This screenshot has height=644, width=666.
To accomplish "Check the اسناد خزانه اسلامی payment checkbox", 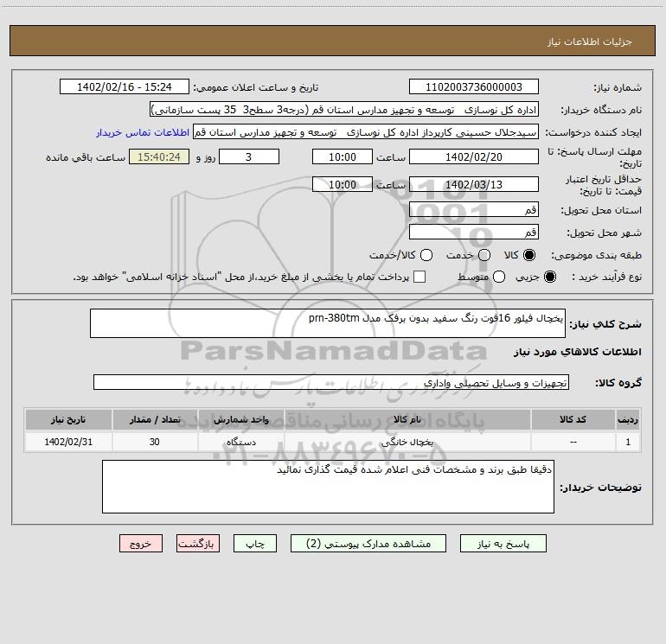I will point(419,277).
